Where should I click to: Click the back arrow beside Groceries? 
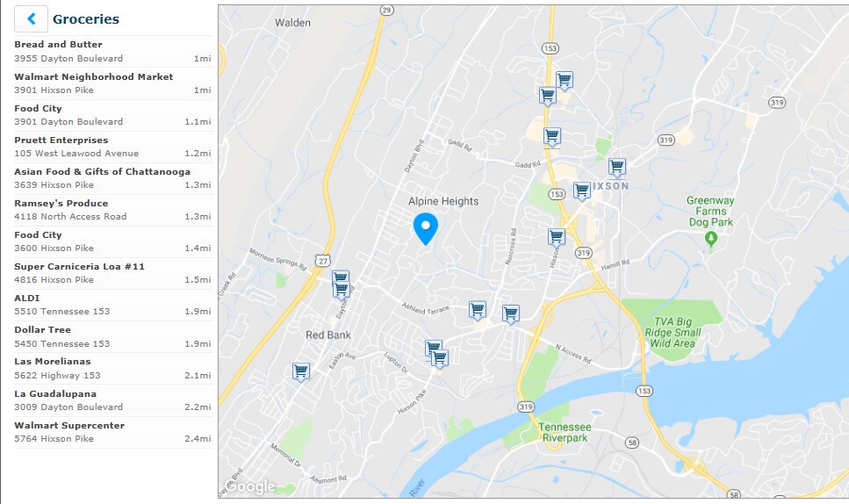click(x=31, y=19)
